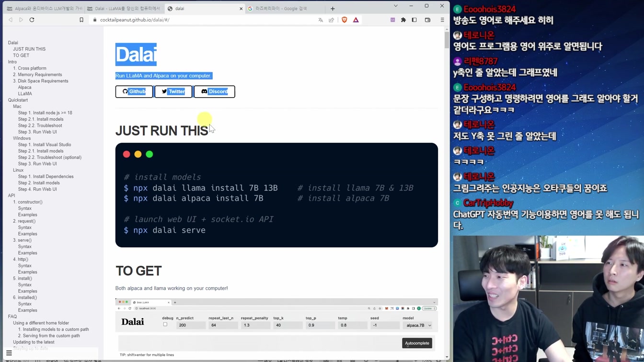644x362 pixels.
Task: Open the purple M extension icon
Action: (392, 20)
